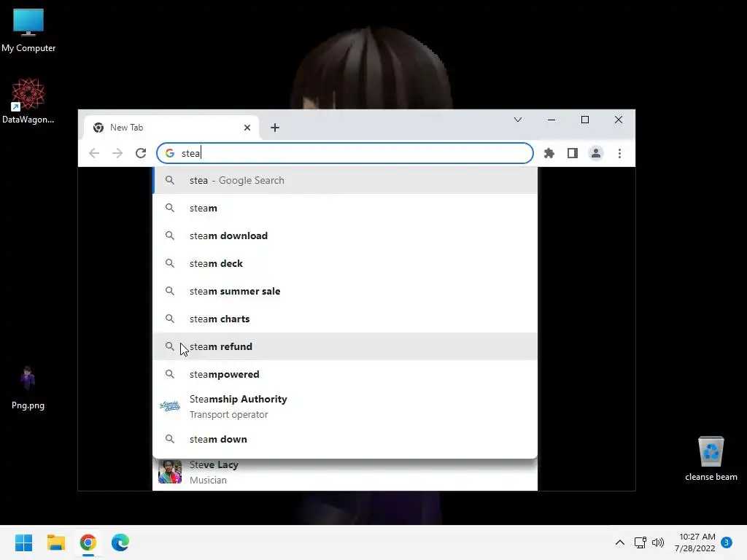The image size is (747, 560).
Task: Select the DataWagon desktop shortcut
Action: click(x=28, y=101)
